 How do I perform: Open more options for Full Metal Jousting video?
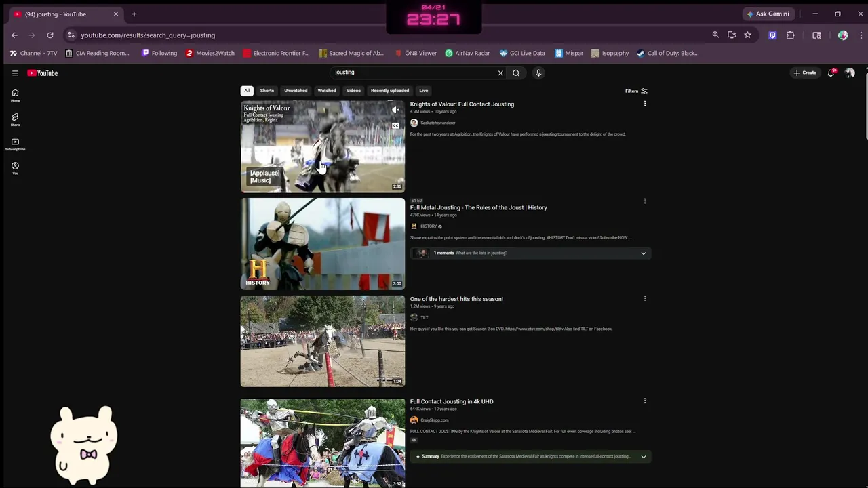(645, 201)
